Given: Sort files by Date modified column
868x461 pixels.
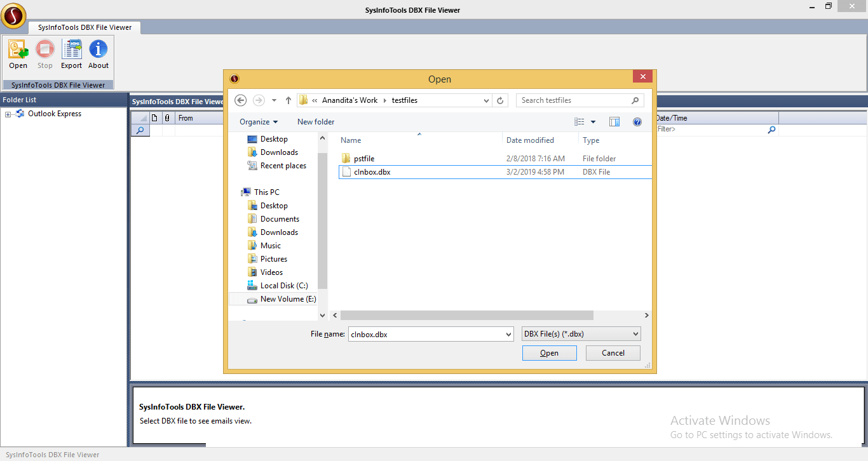Looking at the screenshot, I should coord(530,140).
